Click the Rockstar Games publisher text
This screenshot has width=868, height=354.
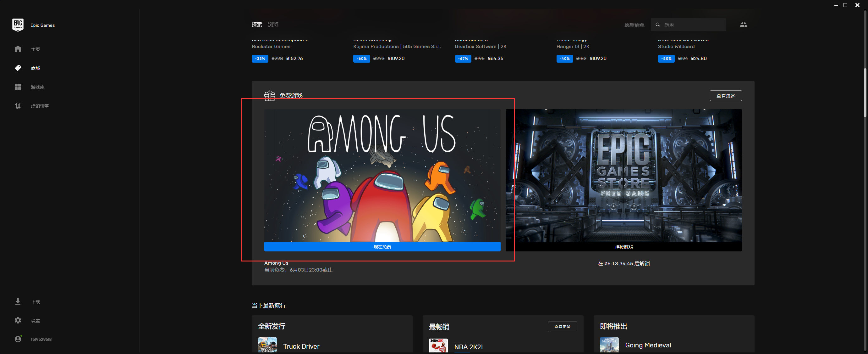coord(271,47)
